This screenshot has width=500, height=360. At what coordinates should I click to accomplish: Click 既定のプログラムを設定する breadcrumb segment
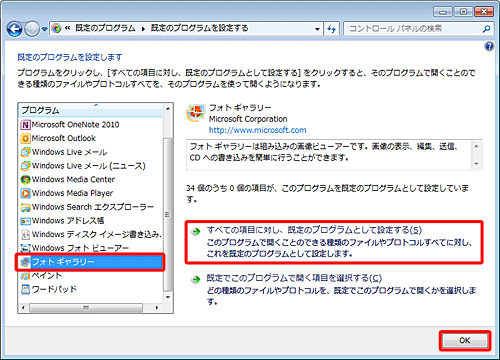[x=199, y=28]
